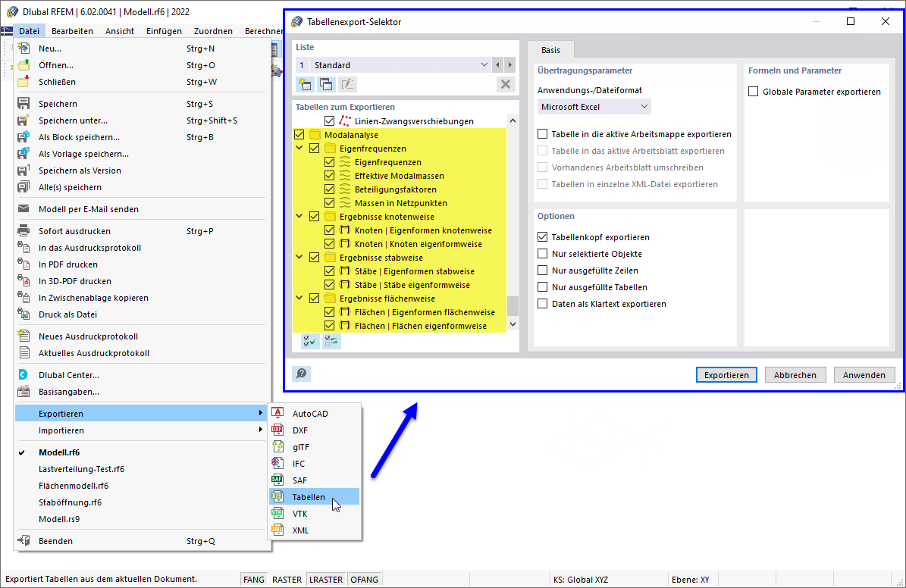The width and height of the screenshot is (906, 588).
Task: Toggle FANG in the status bar
Action: 254,580
